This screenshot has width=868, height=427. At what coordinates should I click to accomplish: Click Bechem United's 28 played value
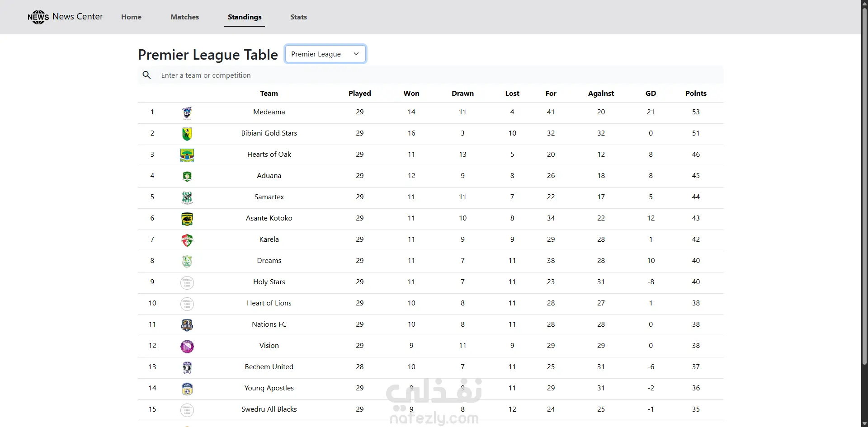tap(360, 367)
